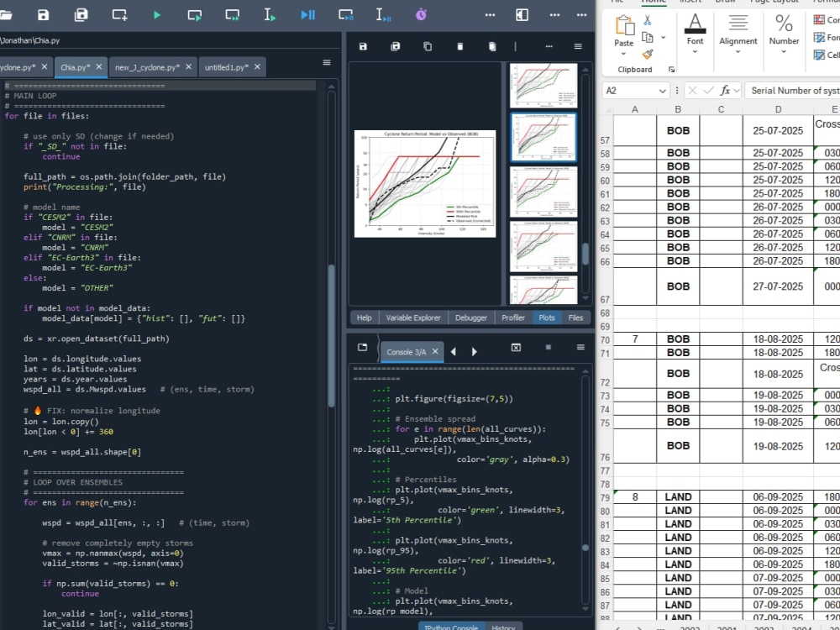Open Plots pane hamburger options menu
Image resolution: width=840 pixels, height=630 pixels.
(578, 46)
